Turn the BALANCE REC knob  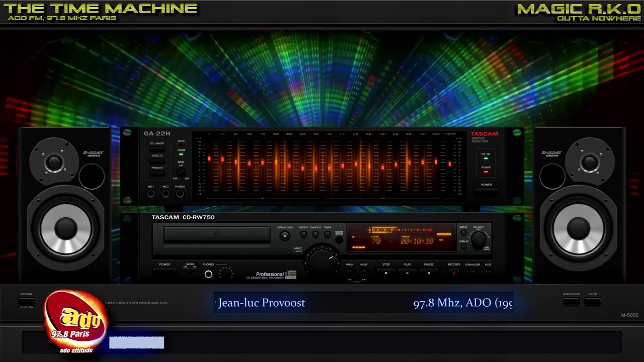[x=478, y=239]
